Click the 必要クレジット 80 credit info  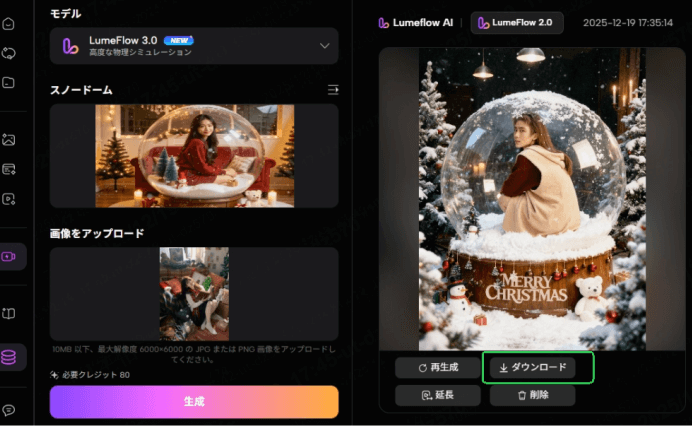[90, 375]
